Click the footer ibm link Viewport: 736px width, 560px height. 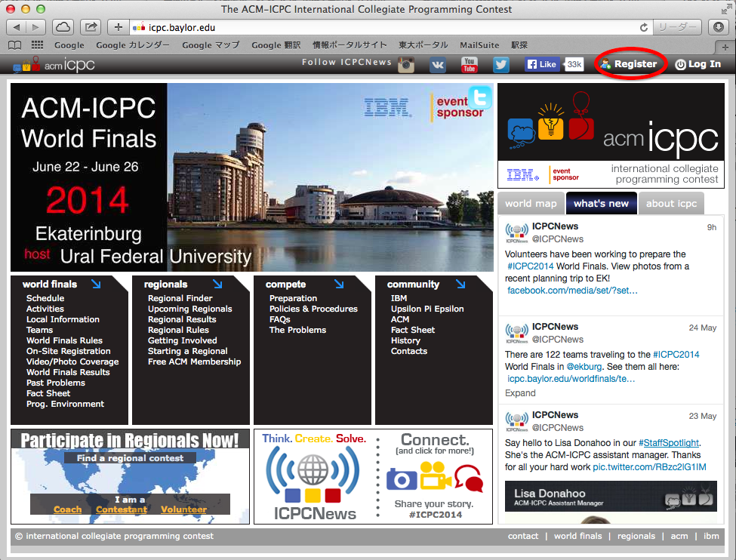click(x=711, y=536)
